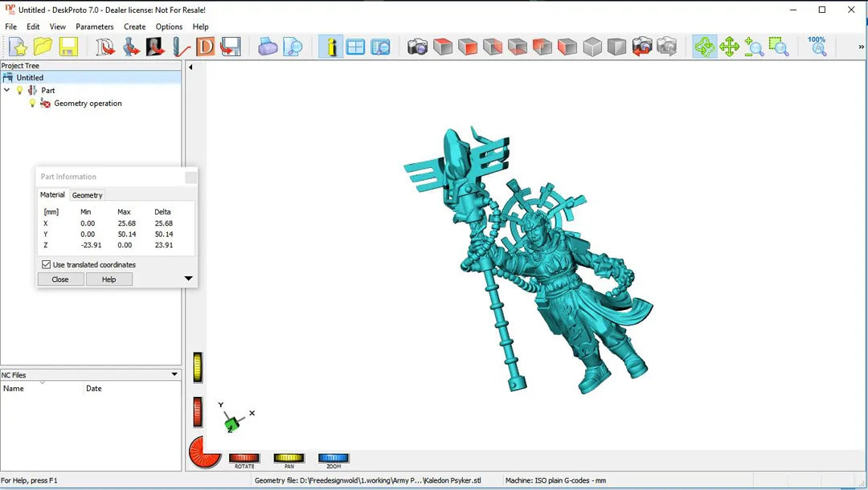Create a new project with star icon
The height and width of the screenshot is (490, 868).
[18, 47]
